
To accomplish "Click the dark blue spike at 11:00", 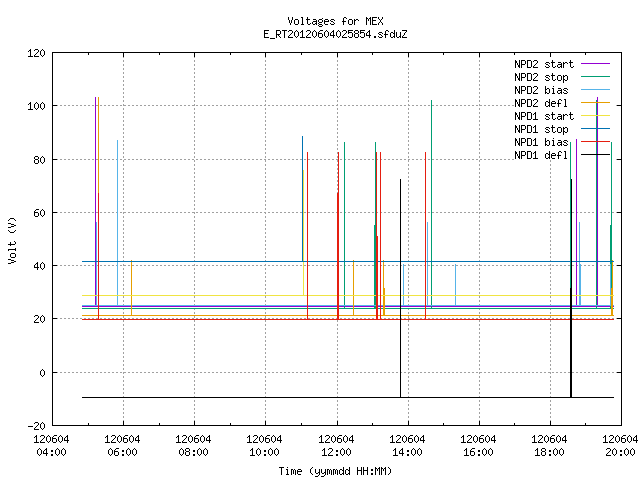I will pyautogui.click(x=302, y=199).
